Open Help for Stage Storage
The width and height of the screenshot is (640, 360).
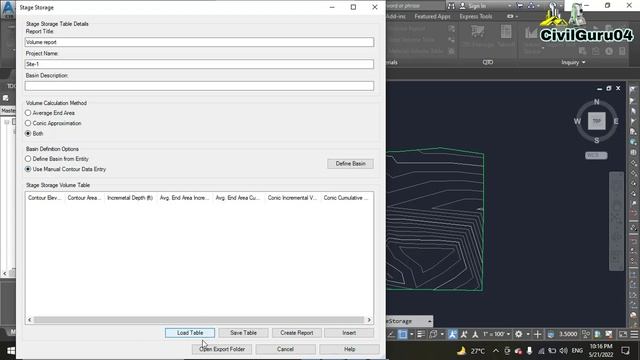[349, 349]
